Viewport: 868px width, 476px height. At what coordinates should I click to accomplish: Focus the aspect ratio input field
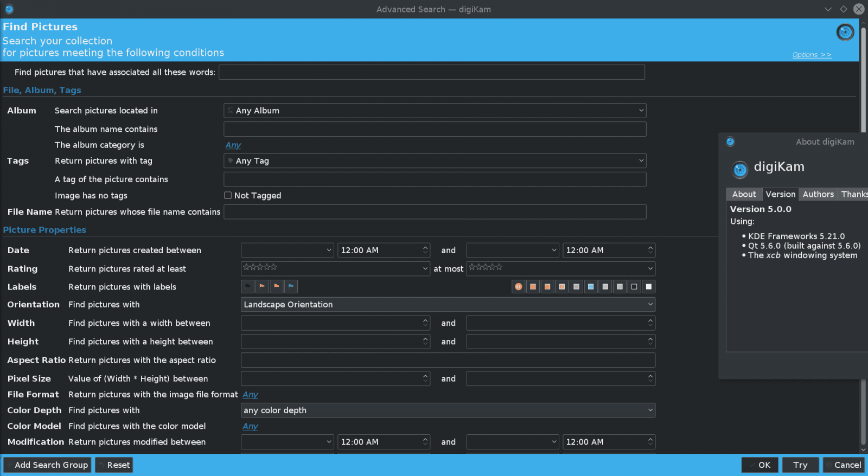click(448, 360)
